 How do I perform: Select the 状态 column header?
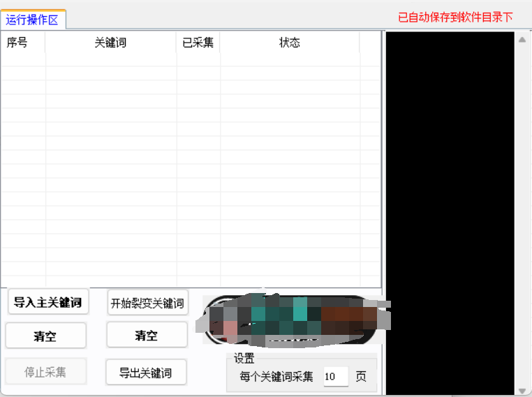coord(289,43)
